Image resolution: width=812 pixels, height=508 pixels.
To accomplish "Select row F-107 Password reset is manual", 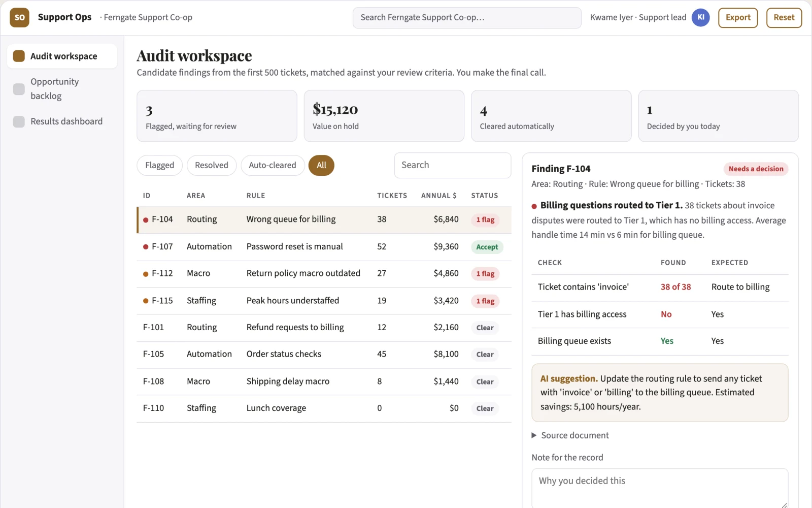I will coord(324,247).
